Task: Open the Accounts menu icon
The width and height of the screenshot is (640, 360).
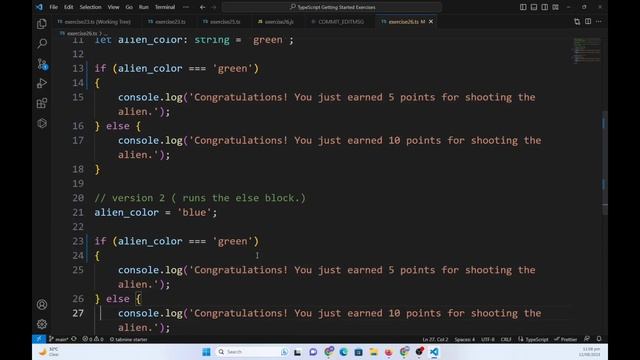Action: coord(42,304)
